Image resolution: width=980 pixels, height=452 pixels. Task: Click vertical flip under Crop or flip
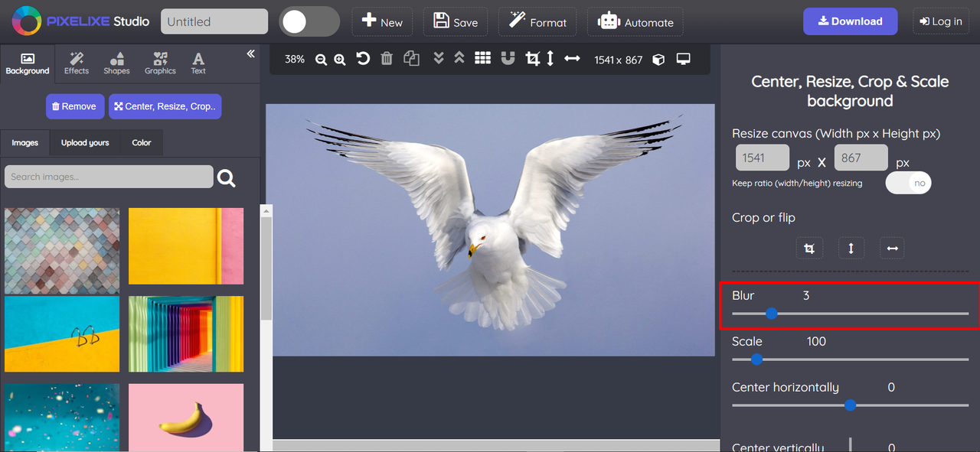coord(851,248)
